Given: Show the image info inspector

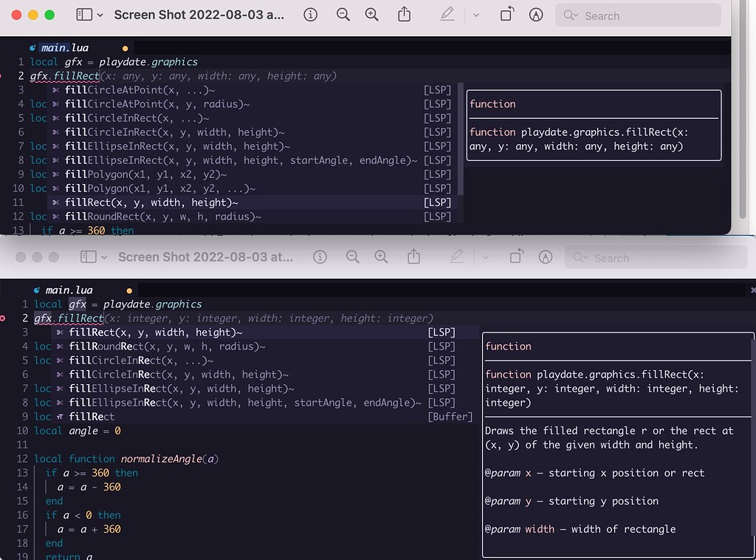Looking at the screenshot, I should (310, 15).
